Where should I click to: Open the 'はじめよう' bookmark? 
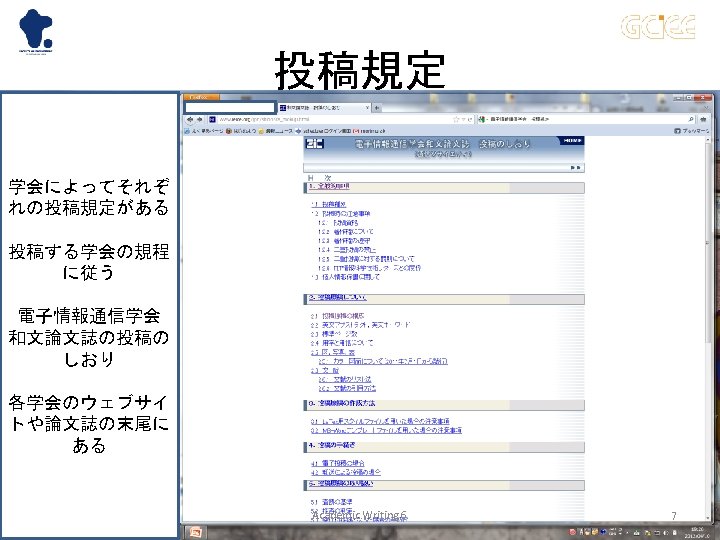[241, 131]
